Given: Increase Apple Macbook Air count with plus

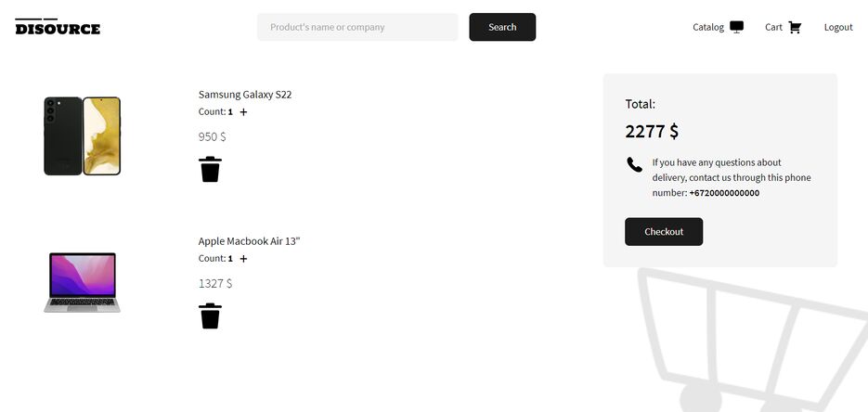Looking at the screenshot, I should pos(243,258).
